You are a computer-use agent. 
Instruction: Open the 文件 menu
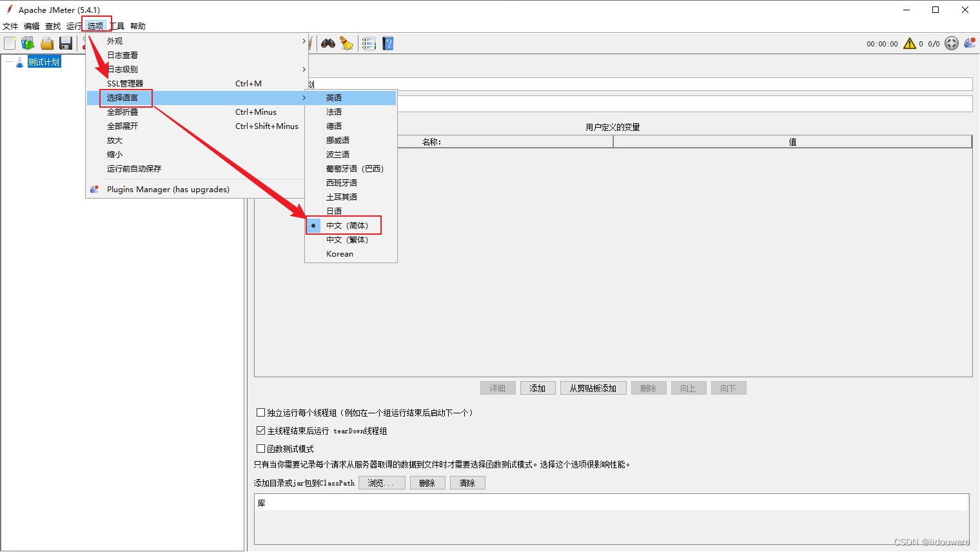[x=10, y=26]
